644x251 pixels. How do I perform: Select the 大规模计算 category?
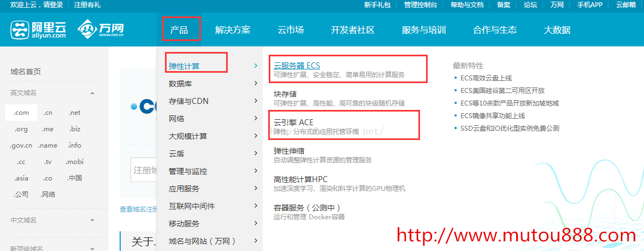(x=188, y=136)
